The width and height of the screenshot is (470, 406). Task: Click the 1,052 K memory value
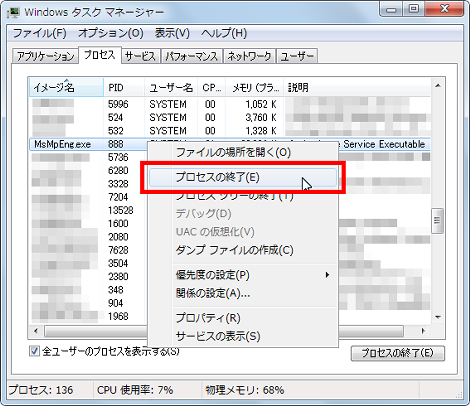pos(261,104)
